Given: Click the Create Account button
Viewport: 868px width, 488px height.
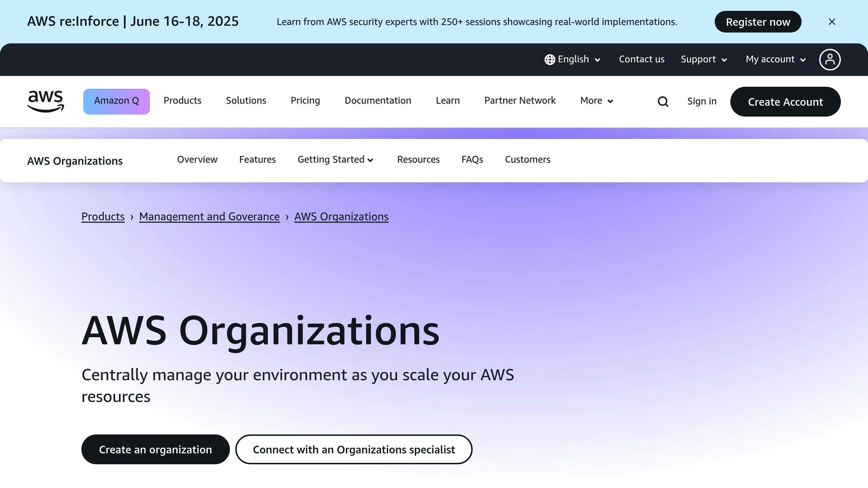Looking at the screenshot, I should pyautogui.click(x=785, y=102).
